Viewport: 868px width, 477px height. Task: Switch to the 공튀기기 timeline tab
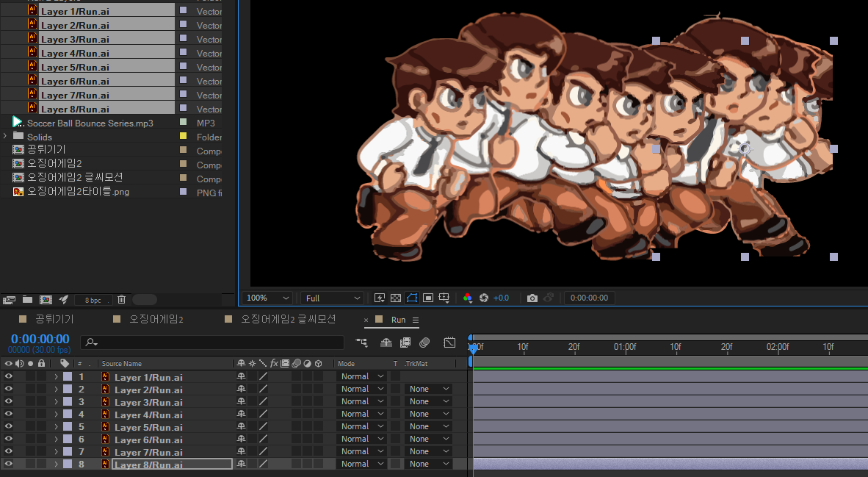click(x=54, y=319)
